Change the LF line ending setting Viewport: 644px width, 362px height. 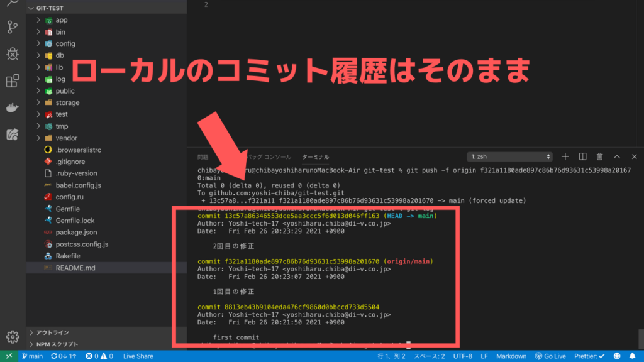click(484, 356)
